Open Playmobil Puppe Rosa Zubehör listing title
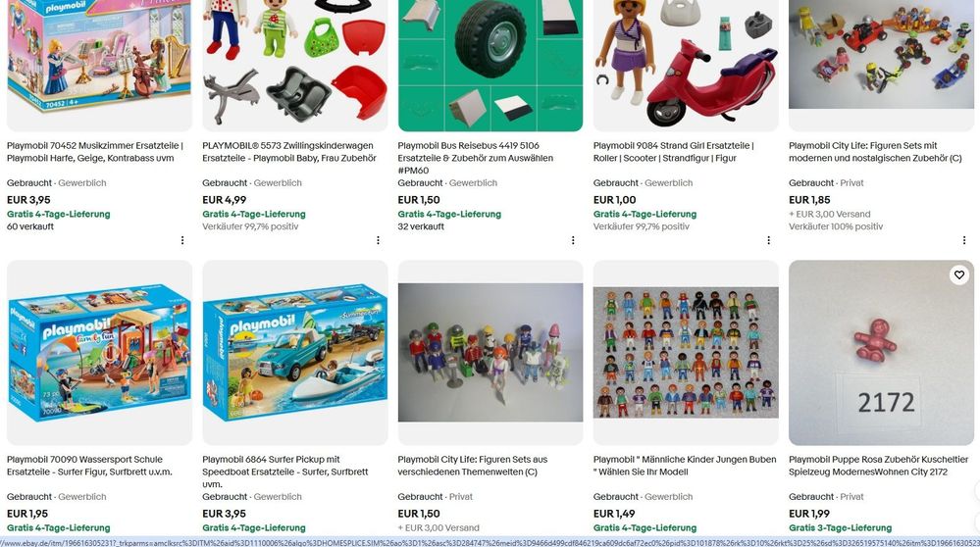The height and width of the screenshot is (547, 980). point(879,466)
